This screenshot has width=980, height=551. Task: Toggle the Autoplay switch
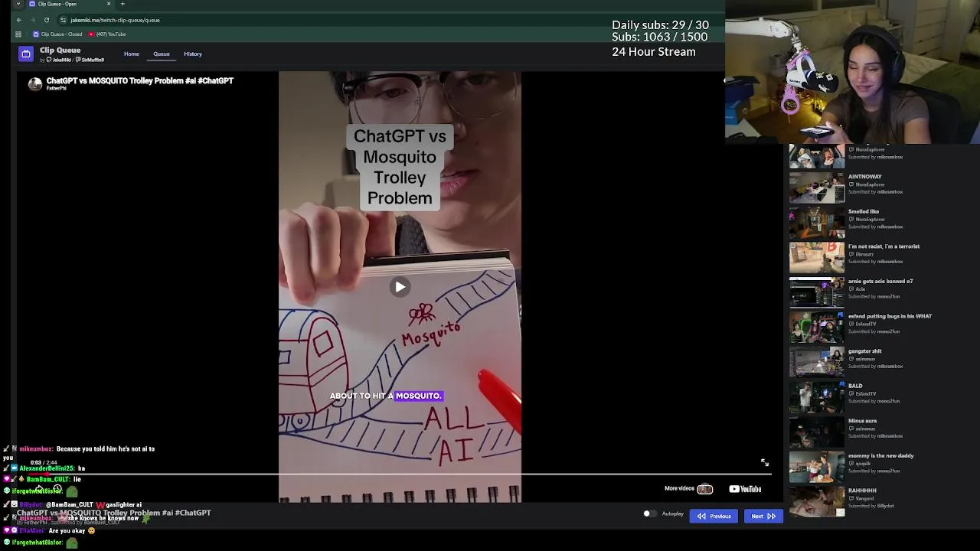[x=649, y=514]
